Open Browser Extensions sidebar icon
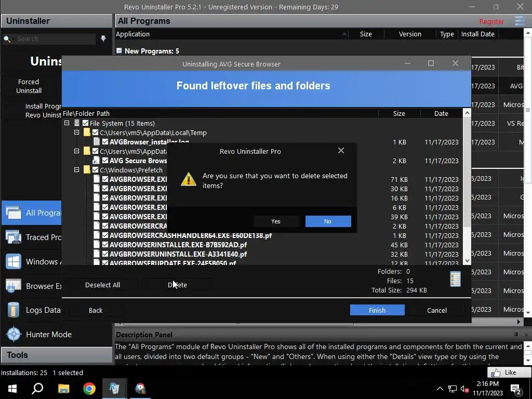 coord(13,286)
